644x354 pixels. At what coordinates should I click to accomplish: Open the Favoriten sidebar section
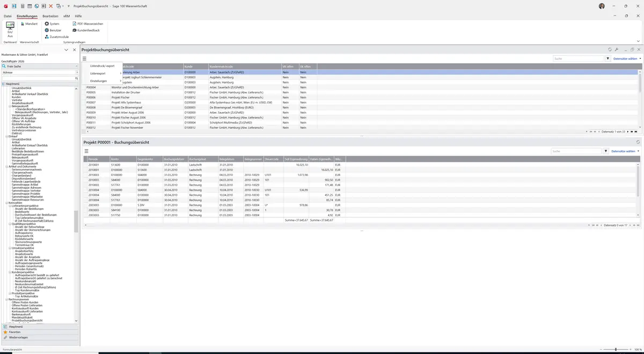click(40, 332)
